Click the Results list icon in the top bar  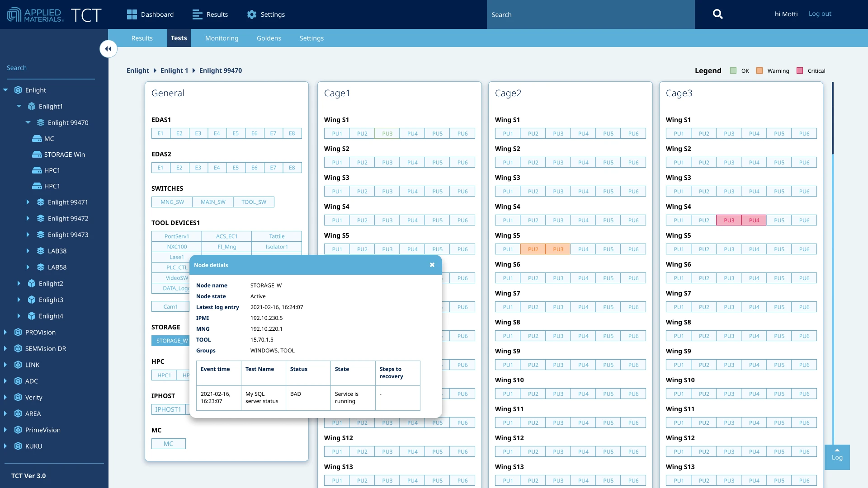point(197,14)
